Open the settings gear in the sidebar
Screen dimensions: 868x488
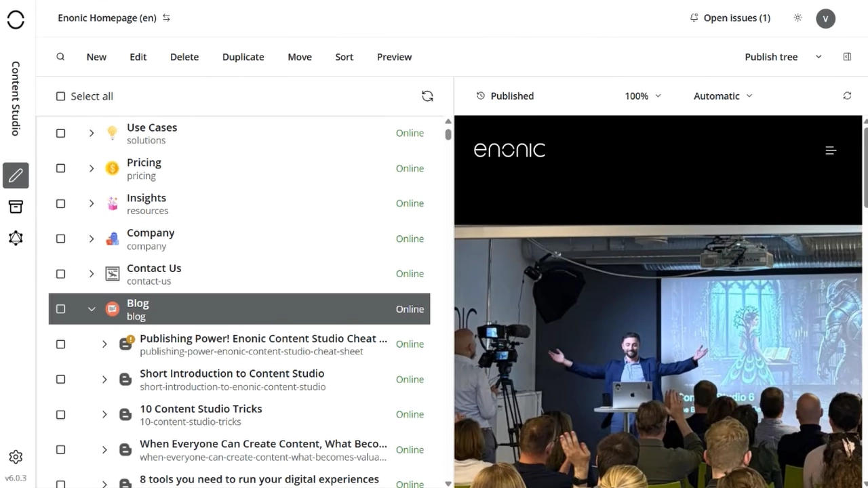16,457
